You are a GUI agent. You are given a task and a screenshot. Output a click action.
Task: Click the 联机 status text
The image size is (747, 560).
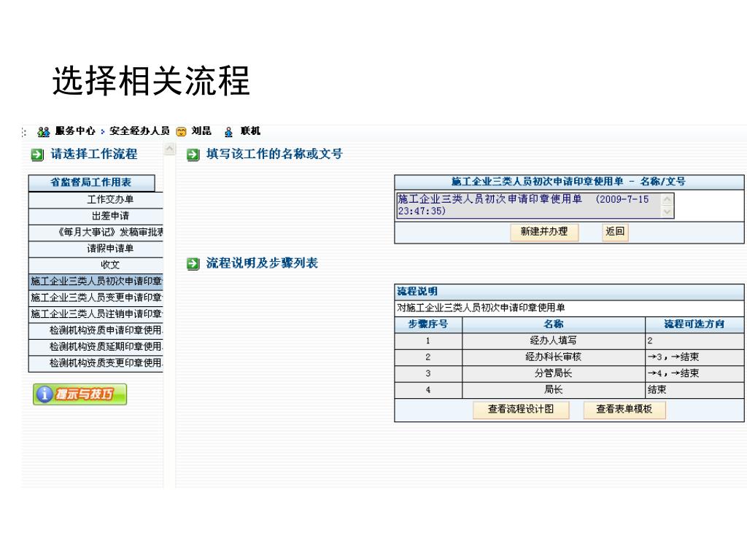pos(251,131)
